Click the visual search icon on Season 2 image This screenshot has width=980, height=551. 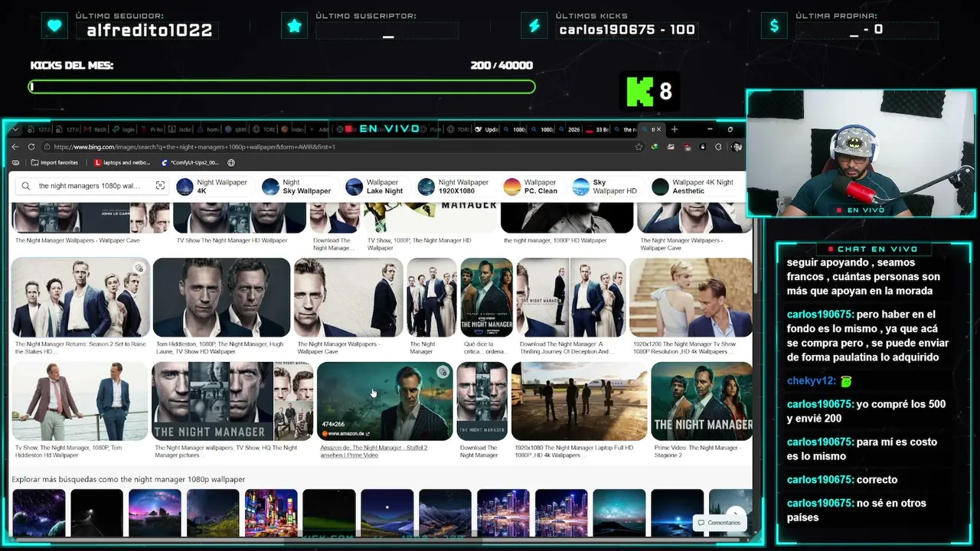pos(139,269)
